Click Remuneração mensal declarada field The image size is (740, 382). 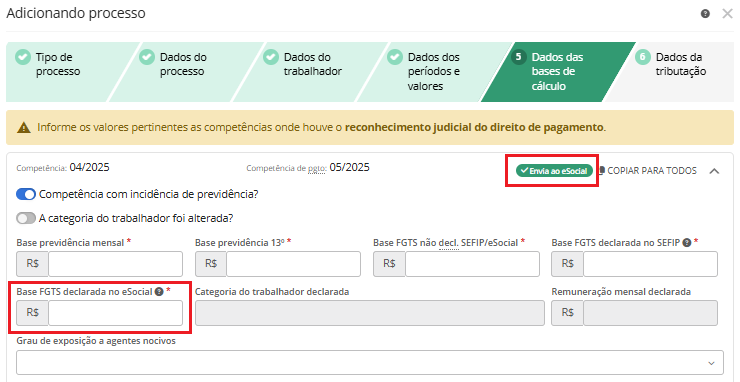click(650, 313)
